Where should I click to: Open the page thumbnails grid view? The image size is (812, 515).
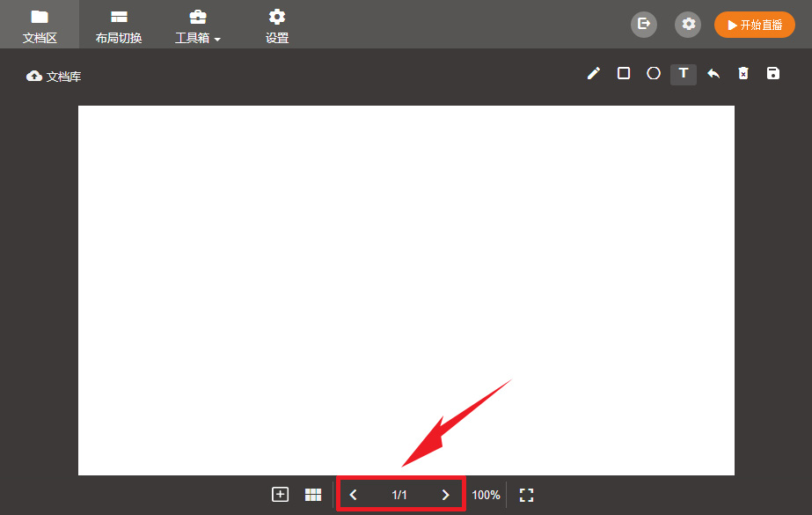312,495
